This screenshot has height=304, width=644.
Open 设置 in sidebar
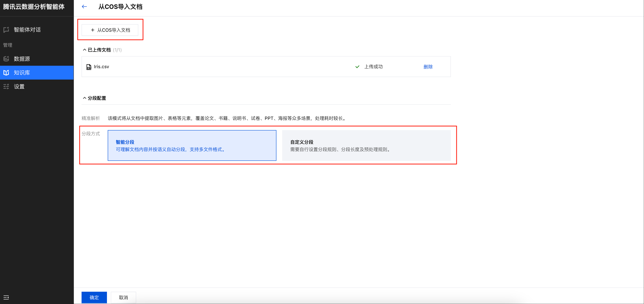click(37, 87)
